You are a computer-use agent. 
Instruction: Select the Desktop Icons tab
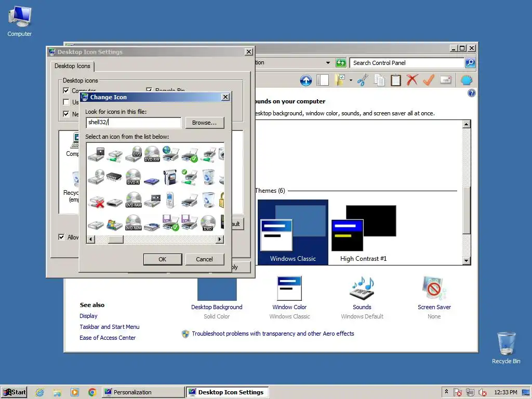coord(72,66)
